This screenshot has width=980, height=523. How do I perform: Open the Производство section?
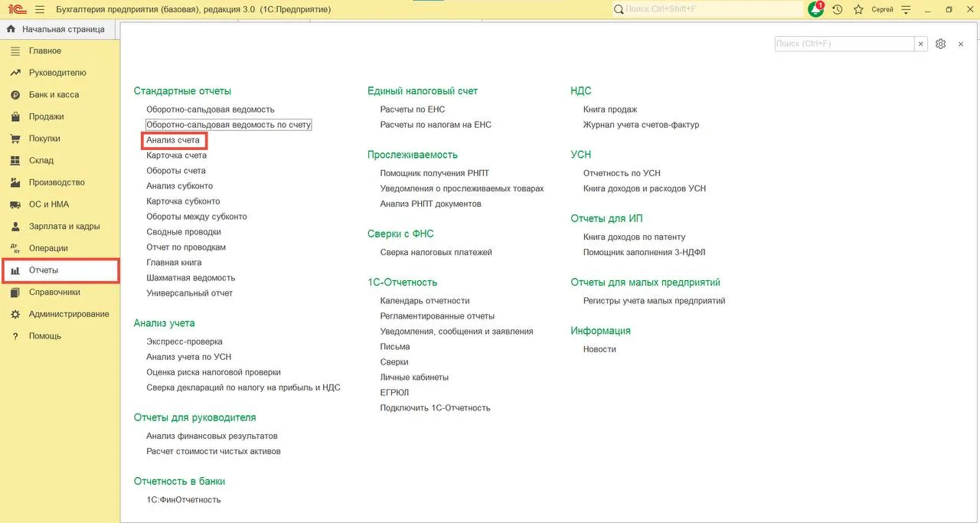tap(60, 182)
